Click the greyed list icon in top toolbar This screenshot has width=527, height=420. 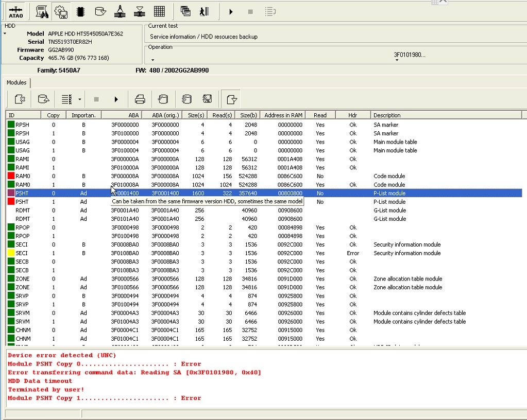[x=270, y=12]
